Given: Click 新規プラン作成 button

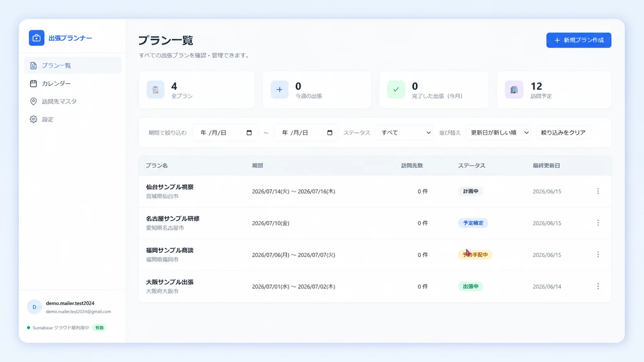Looking at the screenshot, I should 579,40.
